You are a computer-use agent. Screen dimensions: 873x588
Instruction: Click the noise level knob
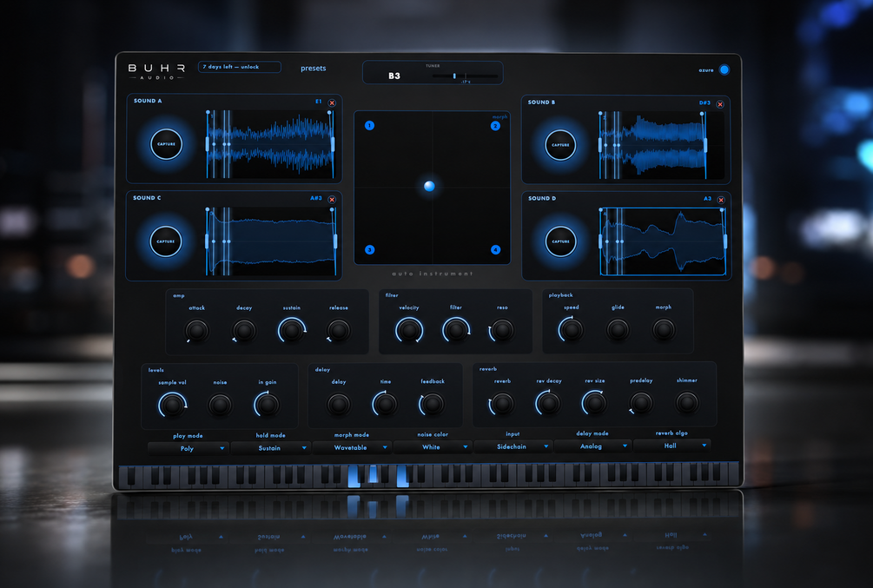point(220,405)
